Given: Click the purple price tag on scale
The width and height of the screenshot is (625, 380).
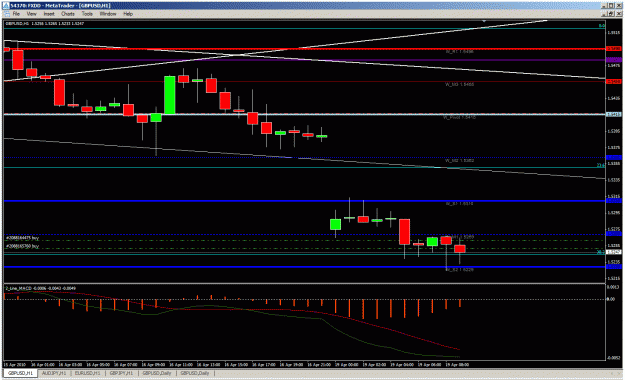Looking at the screenshot, I should click(x=614, y=60).
